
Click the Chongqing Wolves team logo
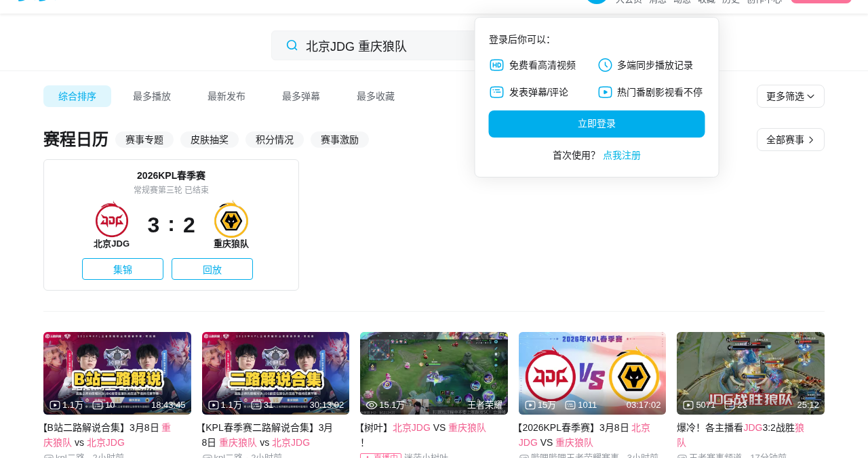click(x=231, y=220)
